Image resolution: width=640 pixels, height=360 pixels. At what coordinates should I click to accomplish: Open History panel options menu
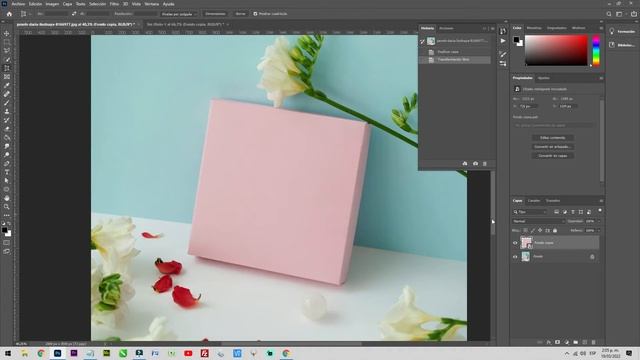click(x=492, y=29)
